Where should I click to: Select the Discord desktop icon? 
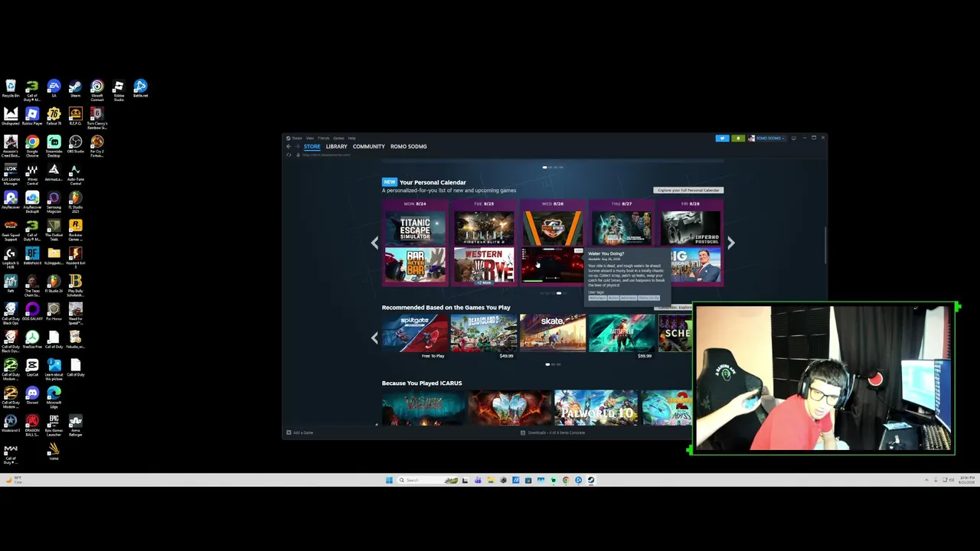pos(32,396)
